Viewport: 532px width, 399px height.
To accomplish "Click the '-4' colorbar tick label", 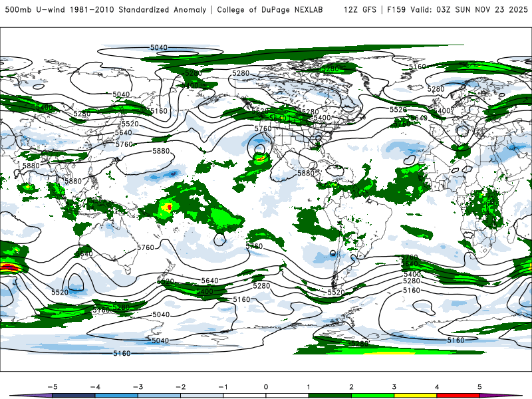I will [x=95, y=387].
